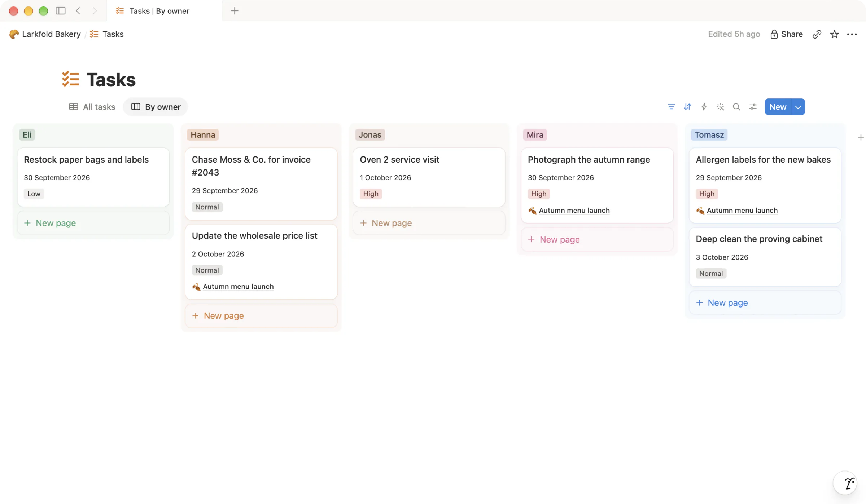Viewport: 866px width, 504px height.
Task: Select the By owner board tab
Action: (156, 107)
